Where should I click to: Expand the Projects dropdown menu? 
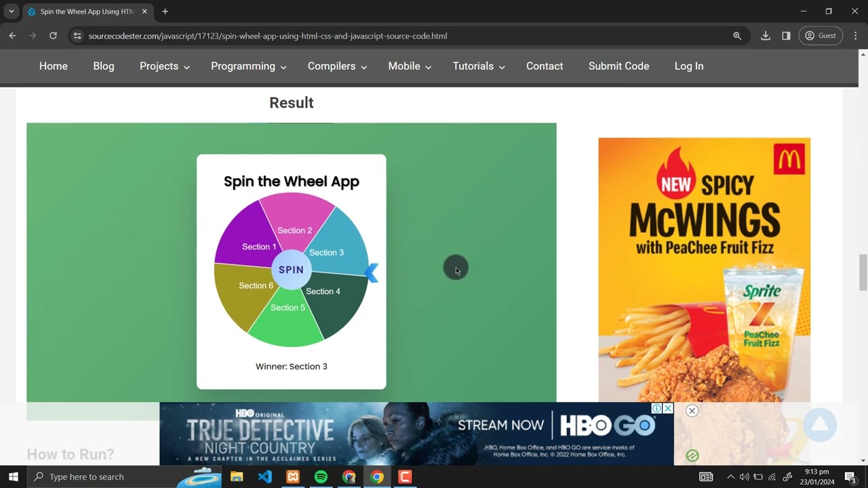click(x=165, y=66)
